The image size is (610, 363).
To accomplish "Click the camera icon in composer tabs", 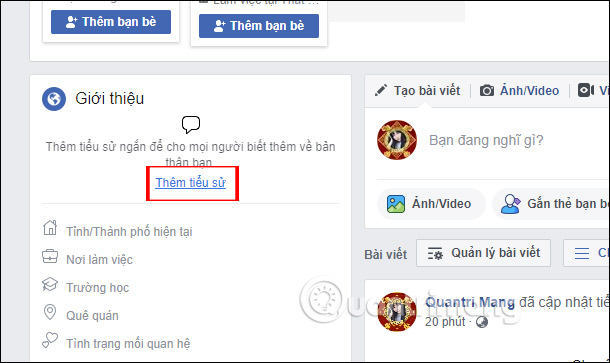I will [487, 91].
